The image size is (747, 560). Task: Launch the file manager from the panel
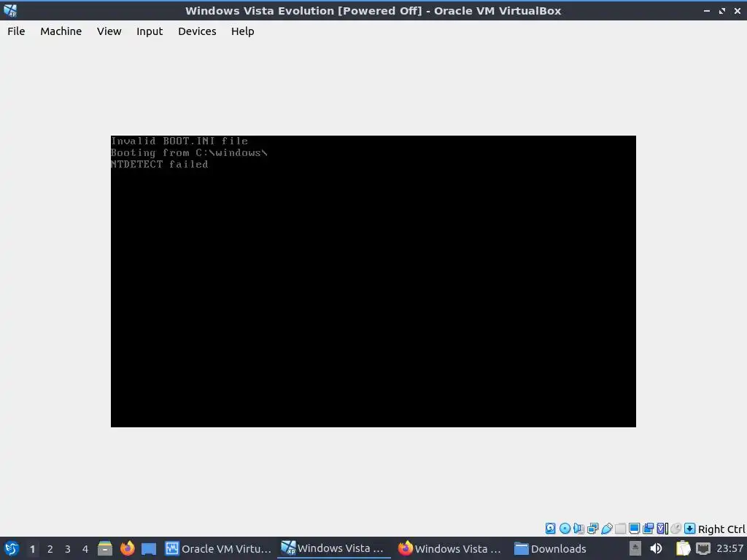pyautogui.click(x=105, y=548)
